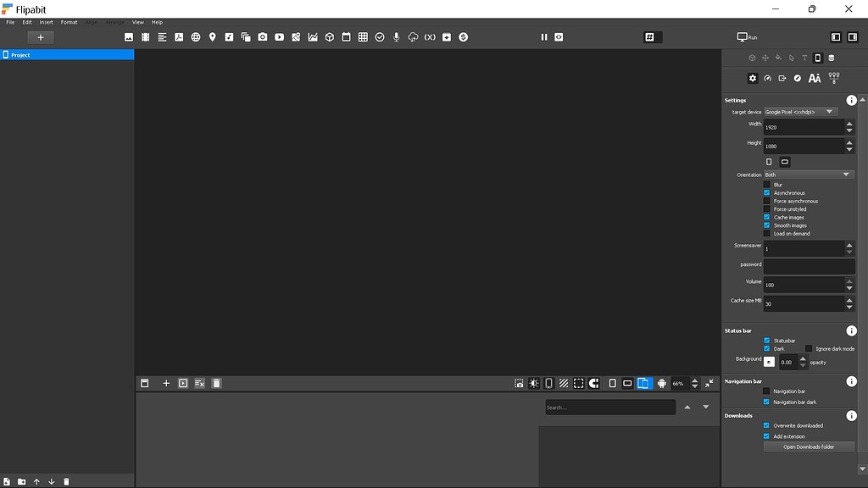Click the globe web icon in toolbar
Viewport: 868px width, 488px height.
tap(196, 37)
